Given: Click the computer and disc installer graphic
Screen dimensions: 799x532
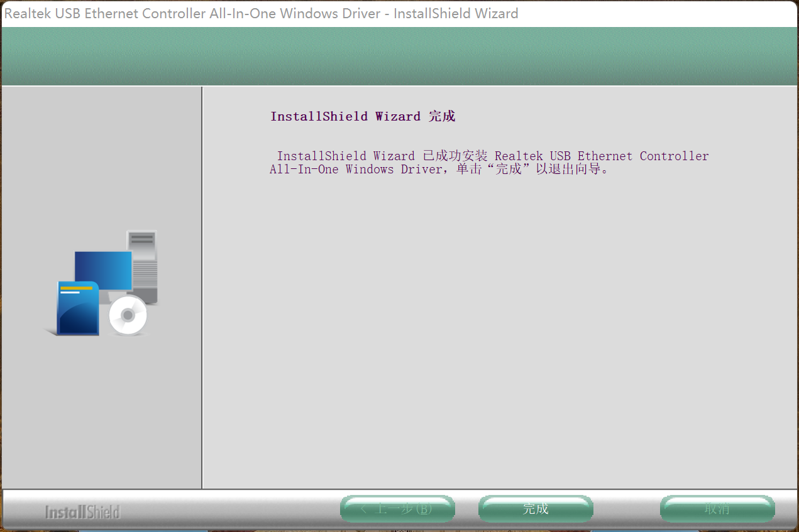Looking at the screenshot, I should tap(101, 283).
